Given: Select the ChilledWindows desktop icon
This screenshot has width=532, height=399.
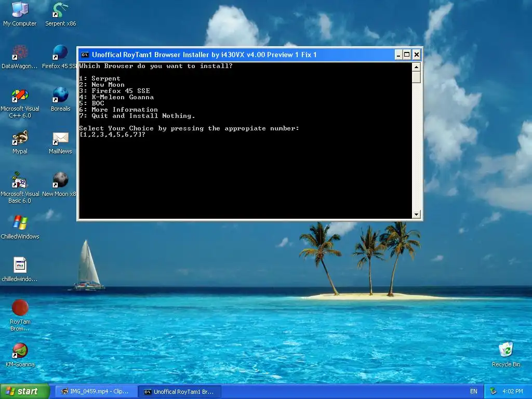Looking at the screenshot, I should pos(20,227).
